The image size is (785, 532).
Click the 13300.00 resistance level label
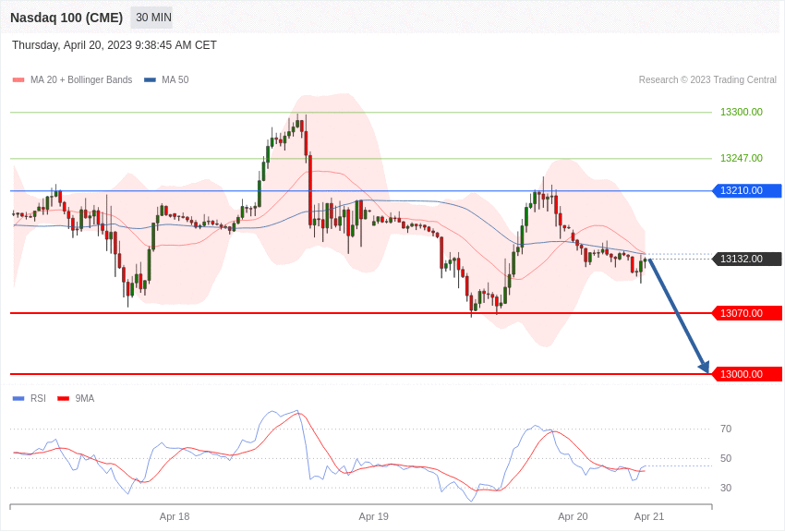coord(741,112)
